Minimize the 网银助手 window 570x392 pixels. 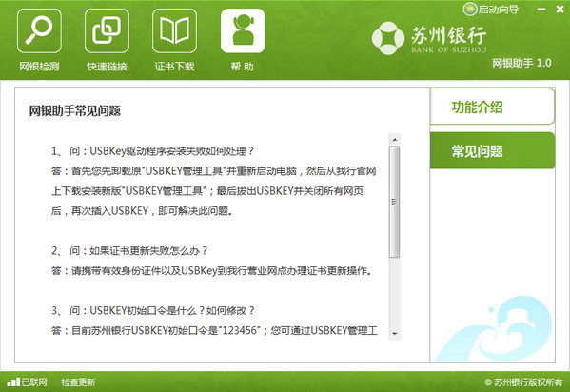pos(541,10)
